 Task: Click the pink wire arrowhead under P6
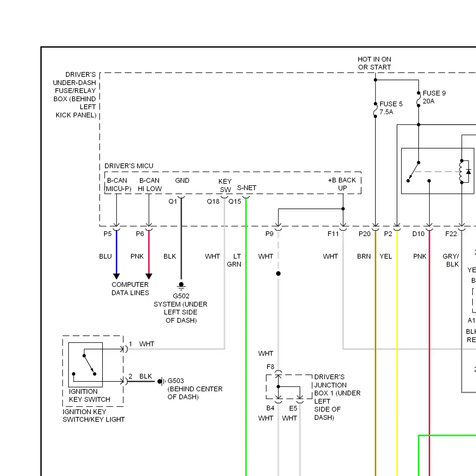click(149, 276)
